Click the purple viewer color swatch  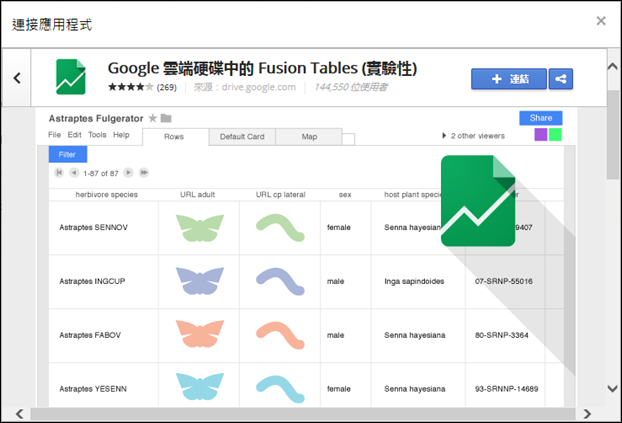[540, 135]
